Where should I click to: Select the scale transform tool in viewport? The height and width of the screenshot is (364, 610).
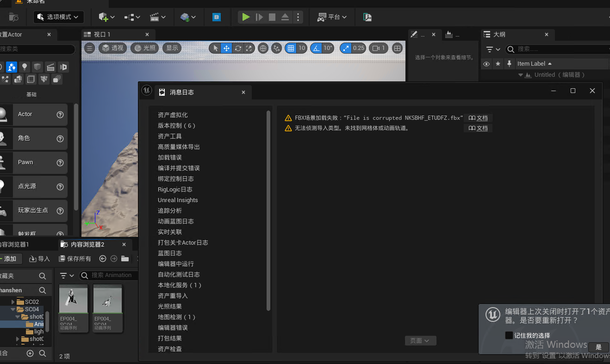point(249,48)
